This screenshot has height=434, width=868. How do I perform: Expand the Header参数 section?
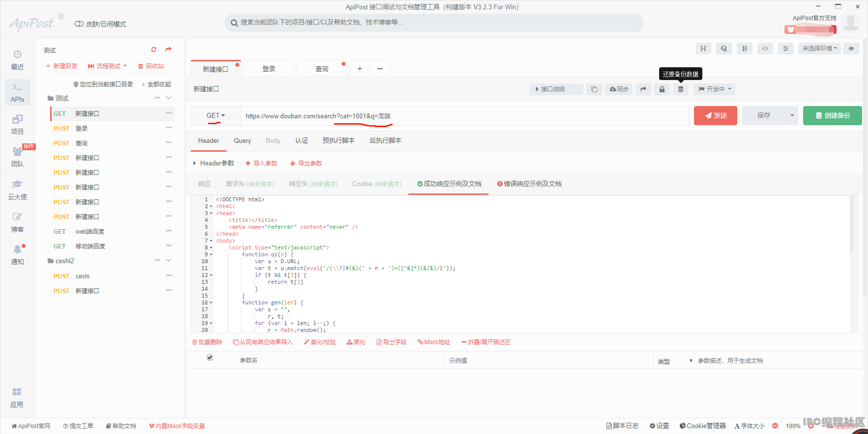(x=214, y=163)
